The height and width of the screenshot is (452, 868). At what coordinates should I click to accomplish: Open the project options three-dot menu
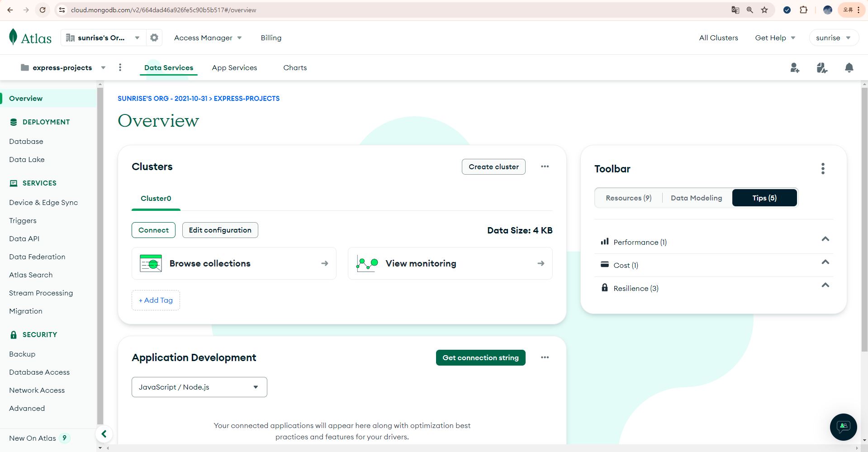click(x=120, y=67)
